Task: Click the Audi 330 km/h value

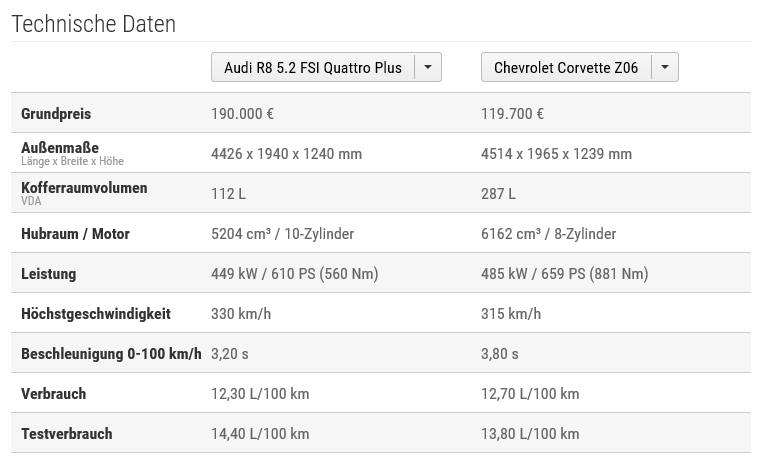Action: [241, 314]
